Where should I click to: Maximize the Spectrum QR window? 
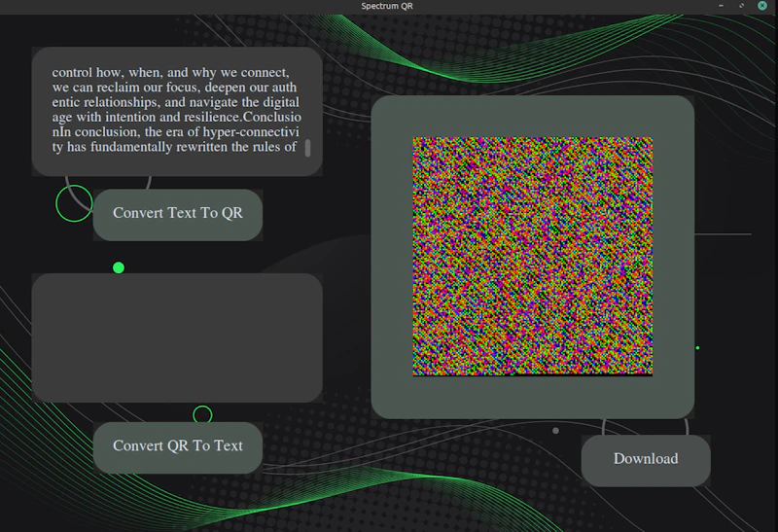pos(741,6)
